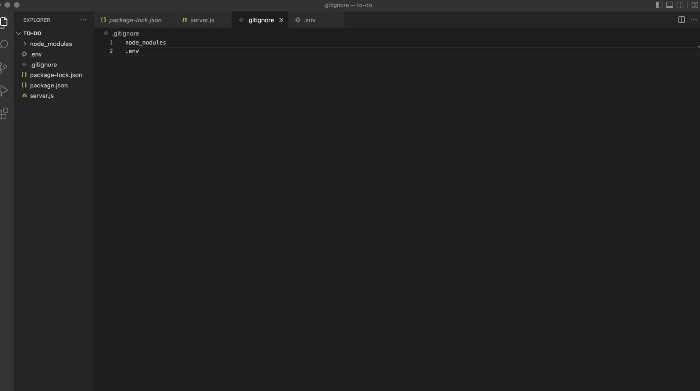This screenshot has width=700, height=391.
Task: Switch to the server.js tab
Action: [198, 20]
